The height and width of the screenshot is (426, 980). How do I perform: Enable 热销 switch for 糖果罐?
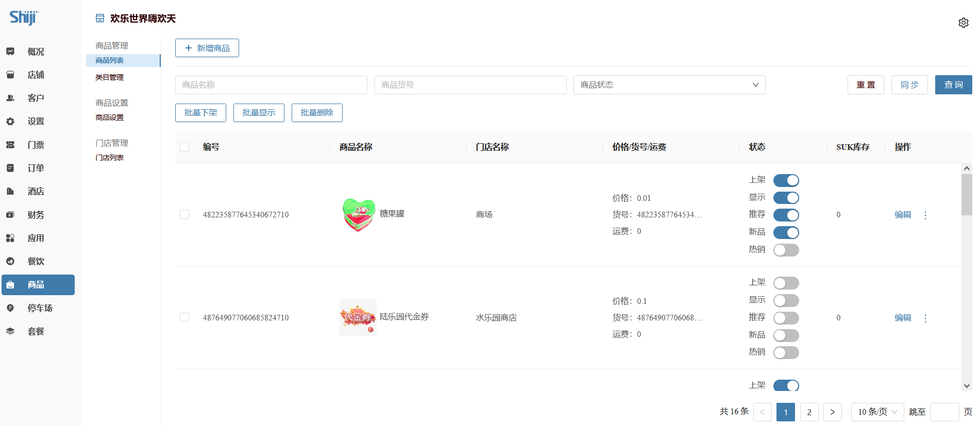coord(786,250)
